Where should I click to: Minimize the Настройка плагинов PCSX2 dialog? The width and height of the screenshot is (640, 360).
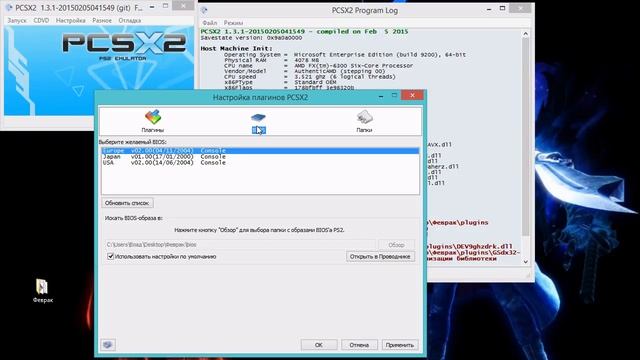[380, 96]
